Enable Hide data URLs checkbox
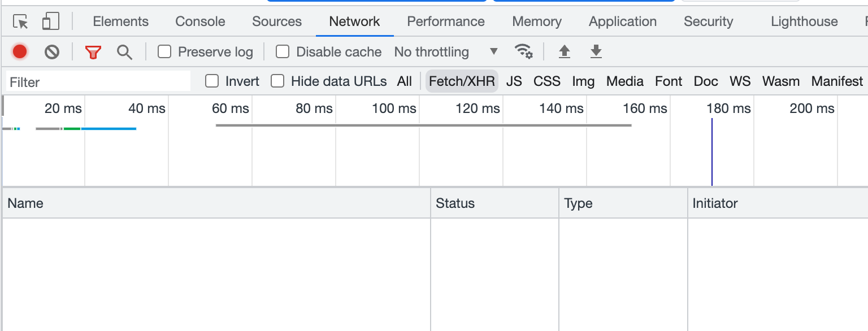The width and height of the screenshot is (868, 331). (x=277, y=81)
